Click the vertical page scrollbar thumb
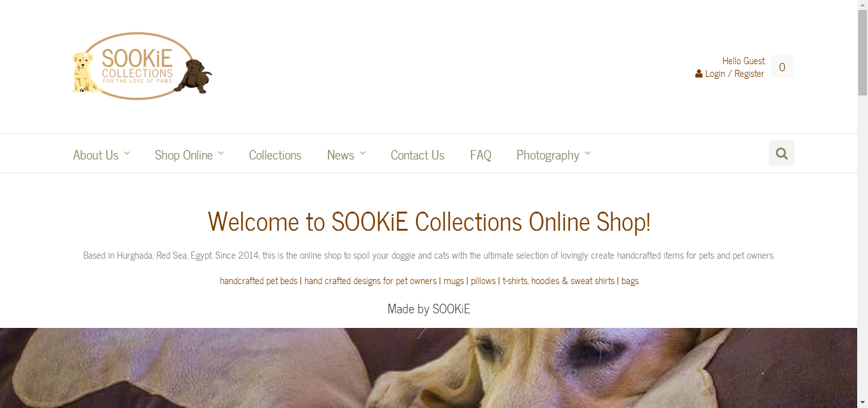The height and width of the screenshot is (408, 868). click(862, 53)
